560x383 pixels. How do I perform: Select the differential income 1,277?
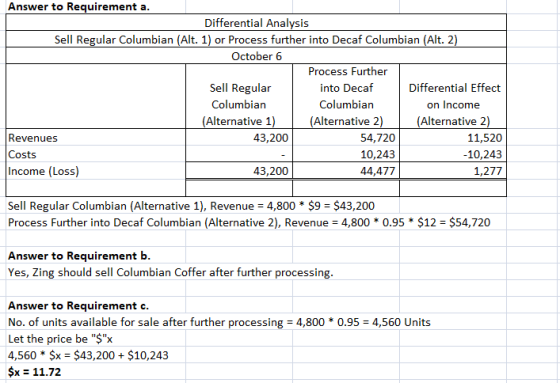[488, 171]
